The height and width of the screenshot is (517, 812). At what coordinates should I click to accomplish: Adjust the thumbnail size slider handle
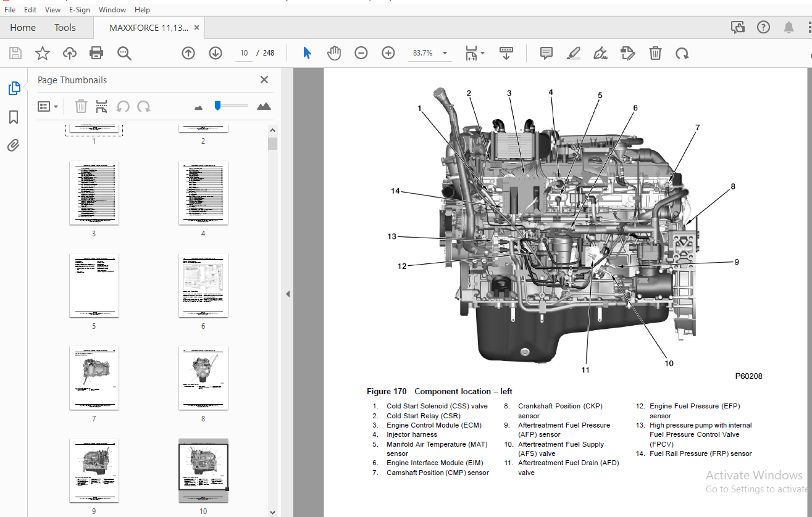point(217,105)
